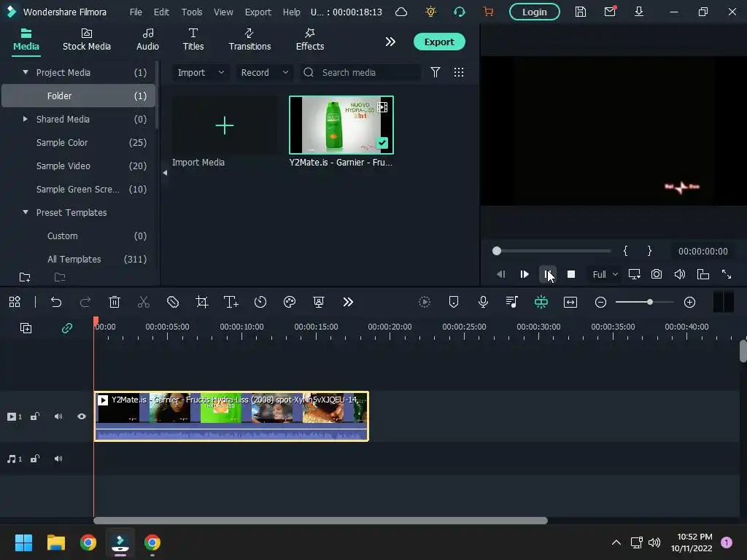Mute audio track 1
Image resolution: width=747 pixels, height=560 pixels.
pyautogui.click(x=58, y=459)
